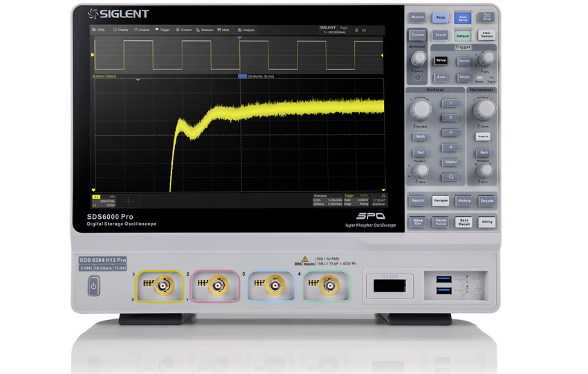Image resolution: width=588 pixels, height=374 pixels.
Task: Click channel 1 yellow BNC connector
Action: point(163,286)
